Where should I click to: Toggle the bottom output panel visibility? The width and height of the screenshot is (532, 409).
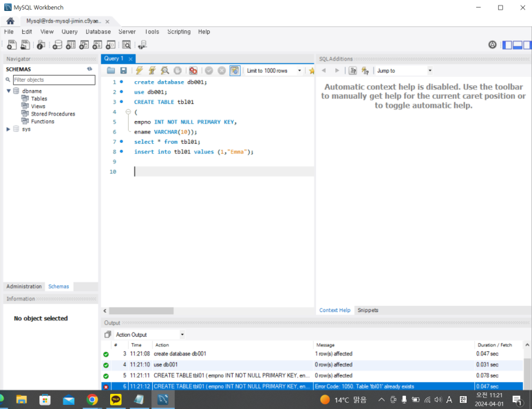(518, 45)
